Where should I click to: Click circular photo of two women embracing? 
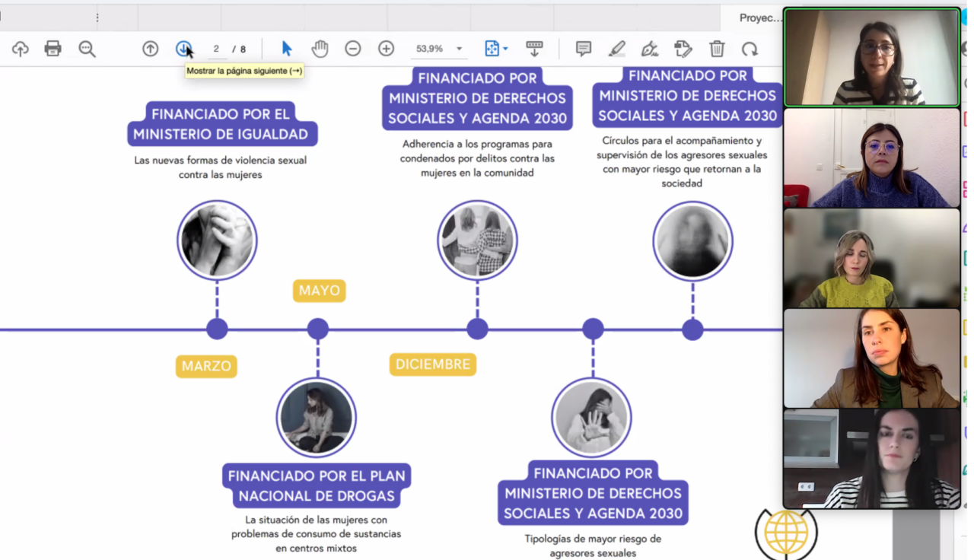[477, 240]
